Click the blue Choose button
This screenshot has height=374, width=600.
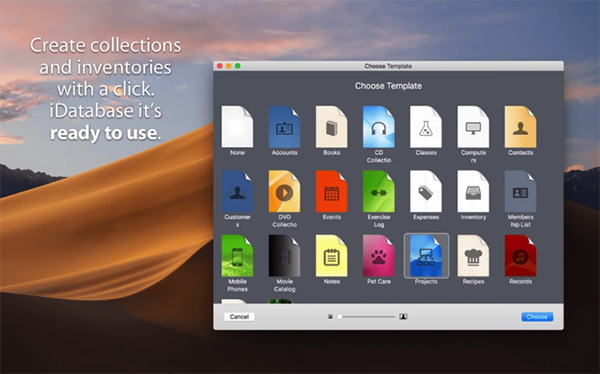pyautogui.click(x=537, y=317)
